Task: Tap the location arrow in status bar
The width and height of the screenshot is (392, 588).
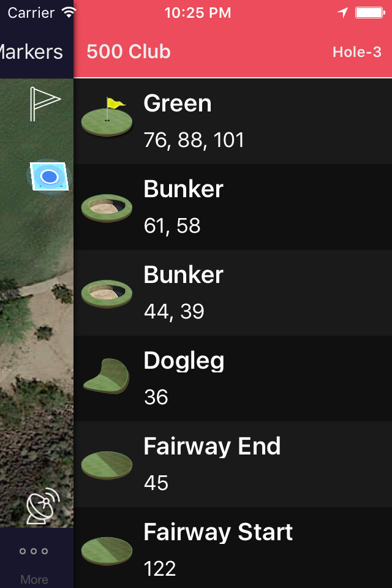Action: click(342, 13)
